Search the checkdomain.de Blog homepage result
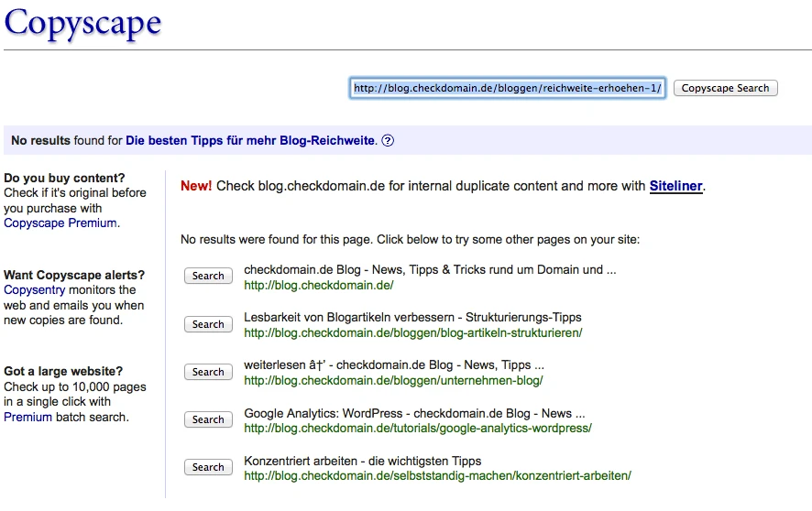This screenshot has height=511, width=812. coord(208,276)
